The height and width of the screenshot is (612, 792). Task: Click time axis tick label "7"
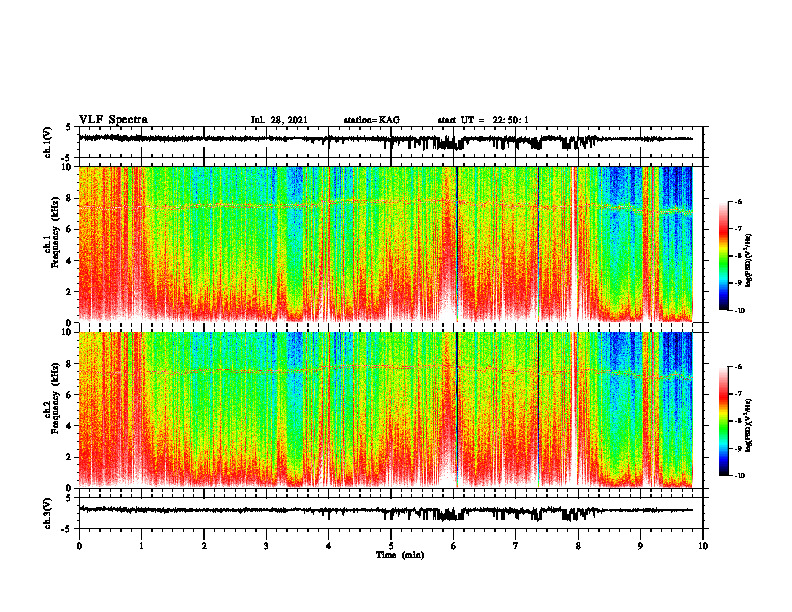[516, 546]
